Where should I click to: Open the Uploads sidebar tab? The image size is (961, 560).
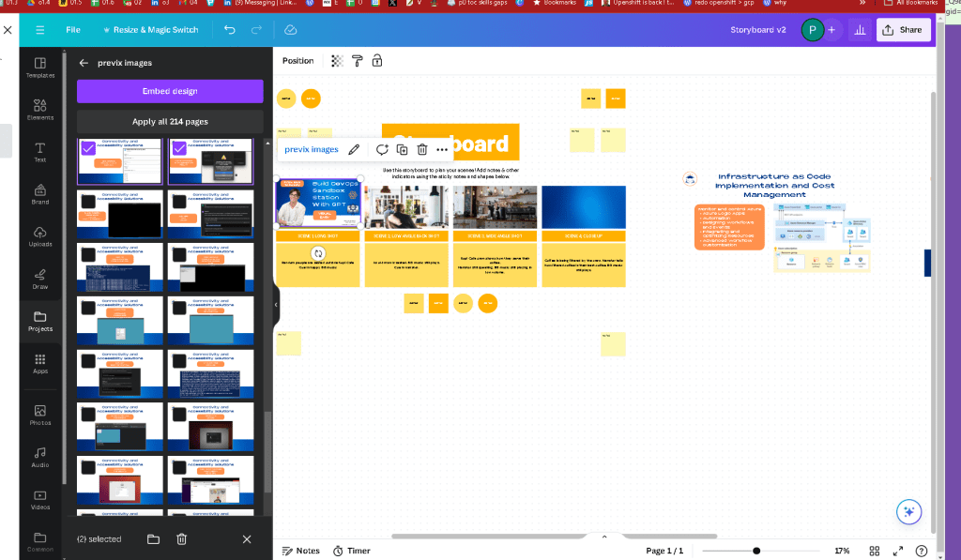click(x=40, y=236)
